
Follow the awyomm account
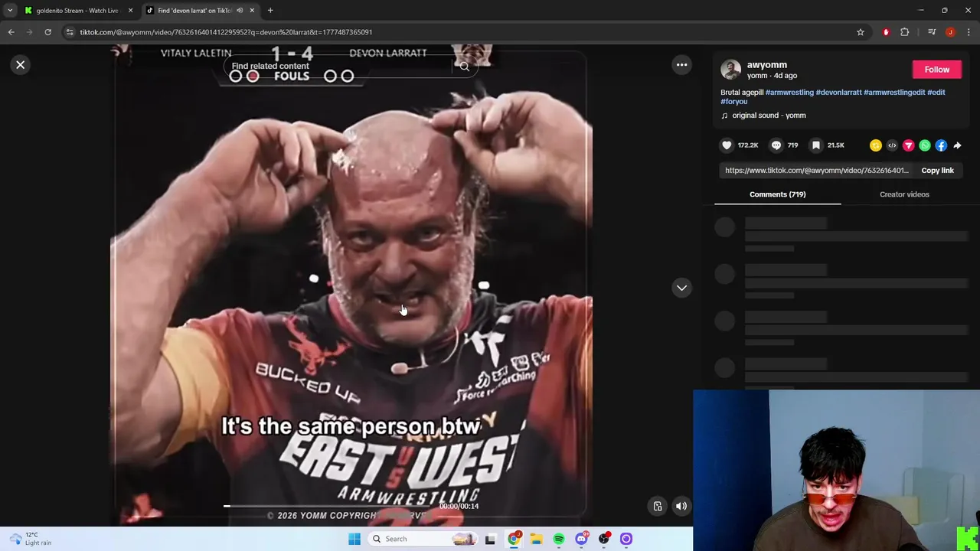pyautogui.click(x=936, y=70)
